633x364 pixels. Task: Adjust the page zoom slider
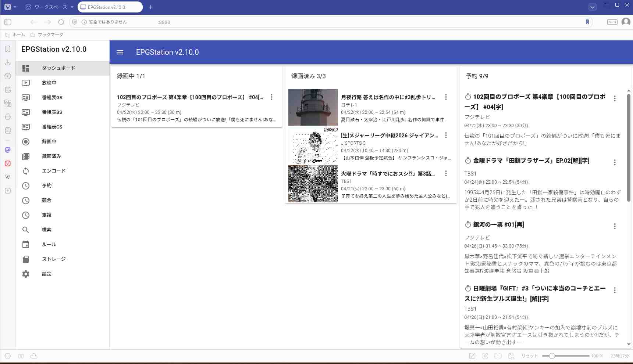coord(552,356)
